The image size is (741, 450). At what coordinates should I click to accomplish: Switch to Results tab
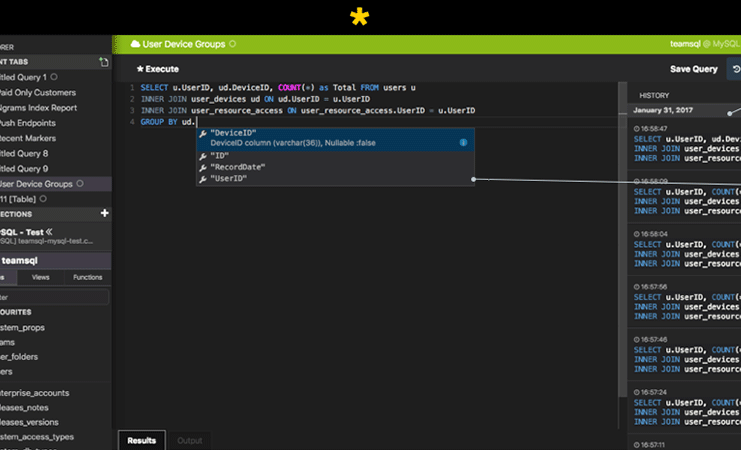point(141,441)
